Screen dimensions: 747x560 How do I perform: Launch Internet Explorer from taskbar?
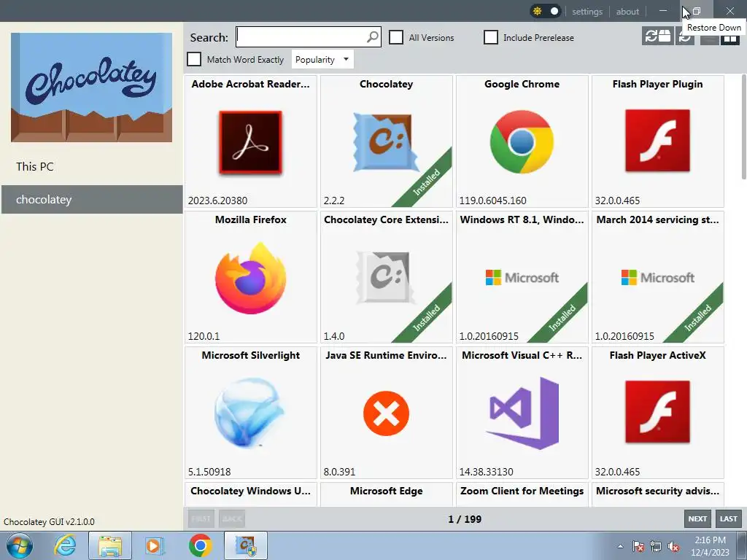point(65,545)
